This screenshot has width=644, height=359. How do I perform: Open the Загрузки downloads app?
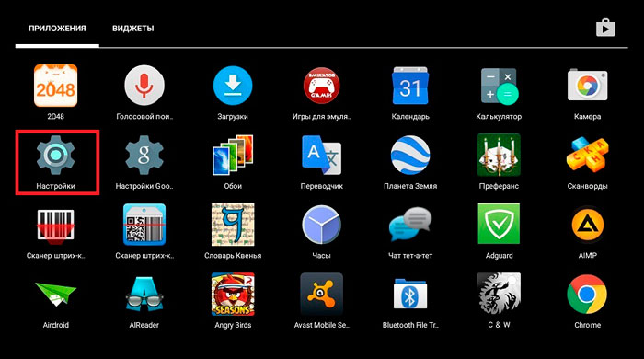(233, 86)
